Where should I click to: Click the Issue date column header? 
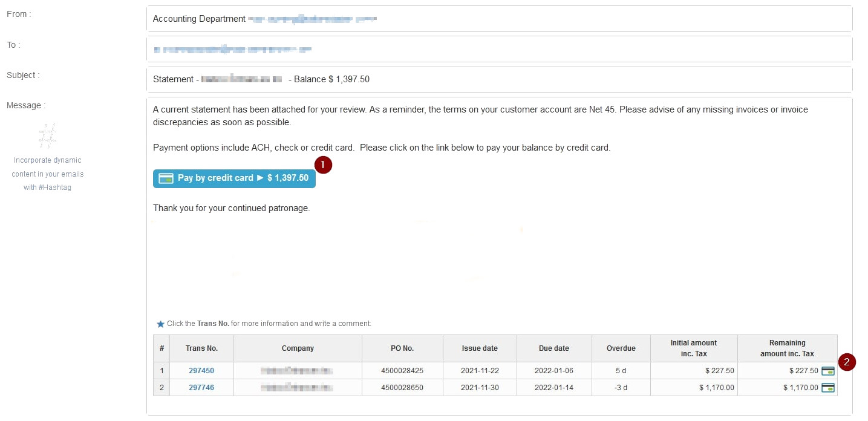coord(480,348)
